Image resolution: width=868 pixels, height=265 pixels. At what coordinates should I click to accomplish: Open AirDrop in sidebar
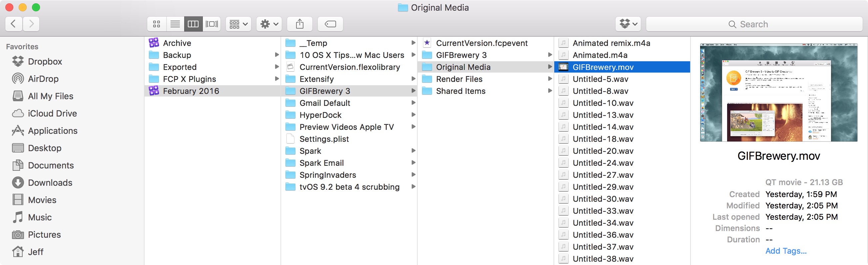tap(43, 79)
